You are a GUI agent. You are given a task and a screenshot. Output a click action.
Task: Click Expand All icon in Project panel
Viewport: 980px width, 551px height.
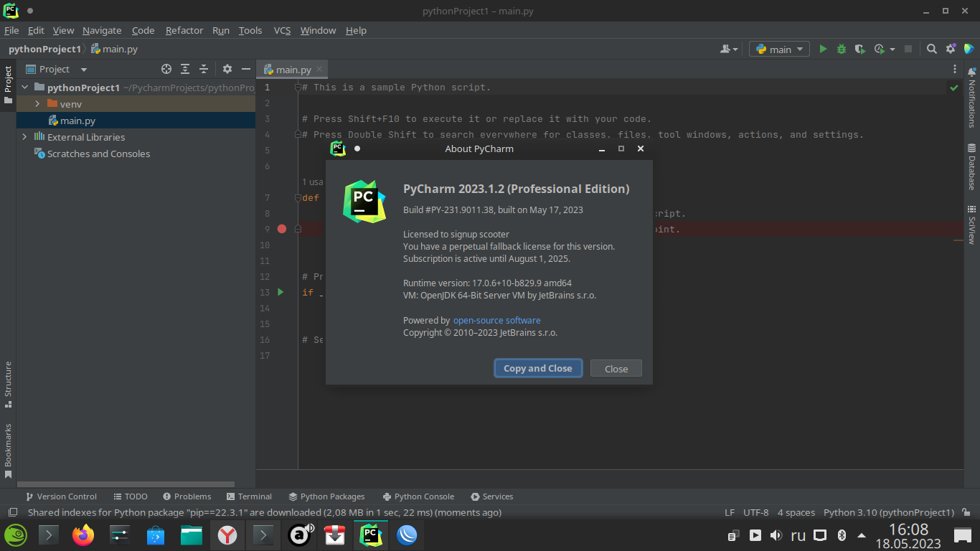click(x=185, y=69)
